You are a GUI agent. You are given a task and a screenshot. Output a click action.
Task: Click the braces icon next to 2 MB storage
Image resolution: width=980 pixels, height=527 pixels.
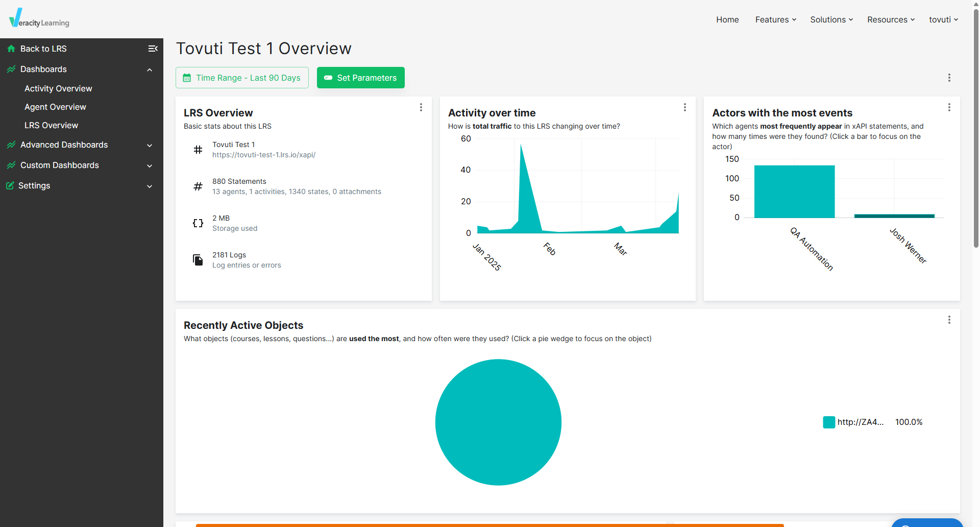click(x=198, y=223)
